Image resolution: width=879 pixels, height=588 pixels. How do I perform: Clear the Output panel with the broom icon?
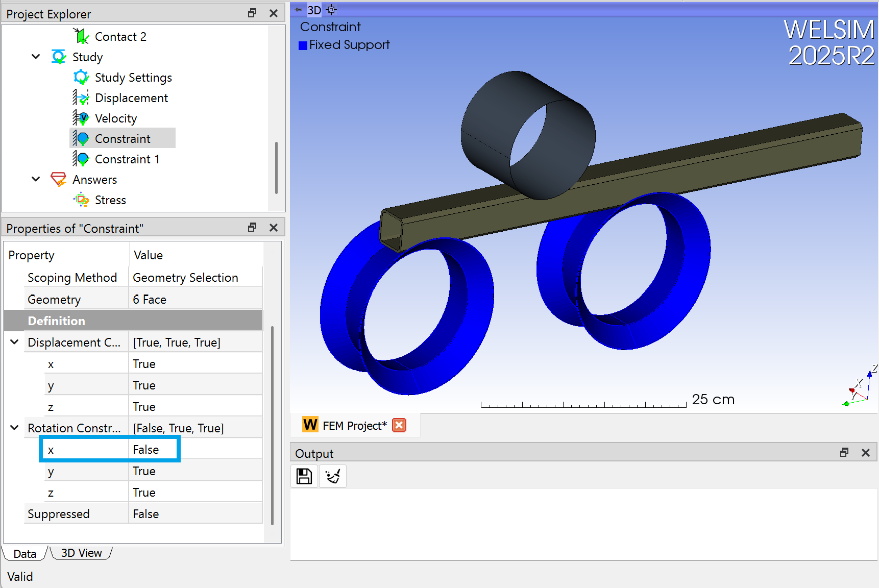(332, 476)
